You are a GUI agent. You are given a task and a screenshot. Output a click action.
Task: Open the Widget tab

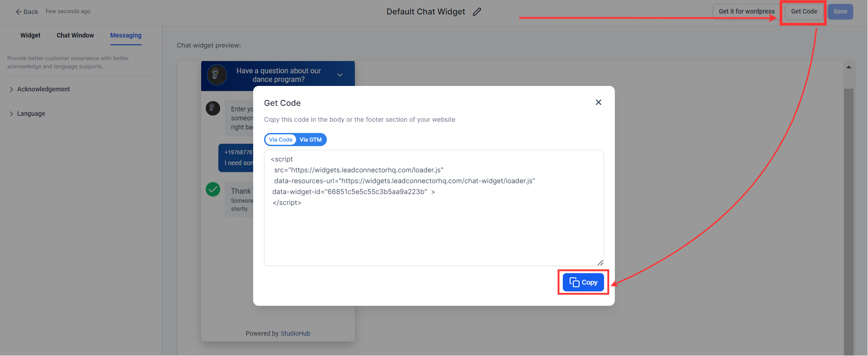point(30,35)
